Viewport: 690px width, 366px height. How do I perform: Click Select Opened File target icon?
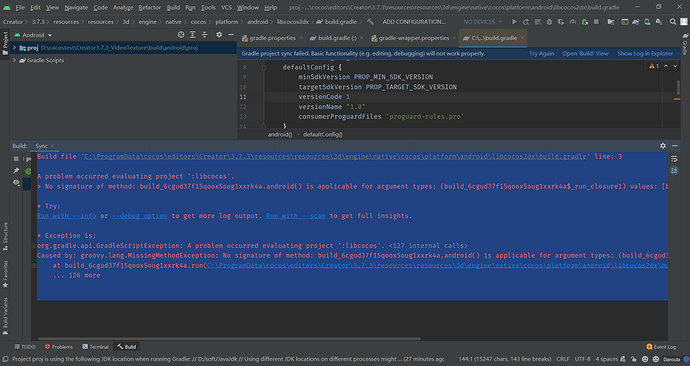[181, 34]
